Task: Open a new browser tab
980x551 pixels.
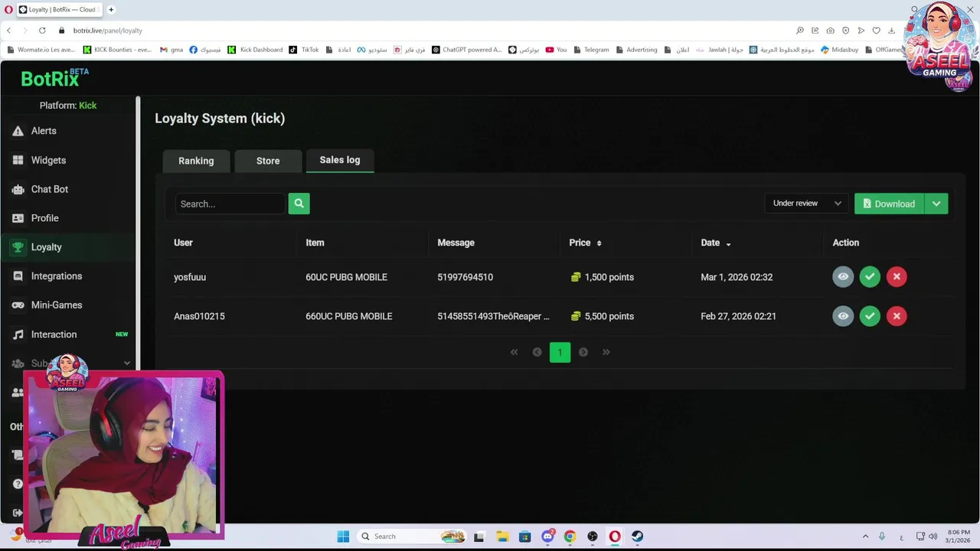Action: pyautogui.click(x=111, y=10)
